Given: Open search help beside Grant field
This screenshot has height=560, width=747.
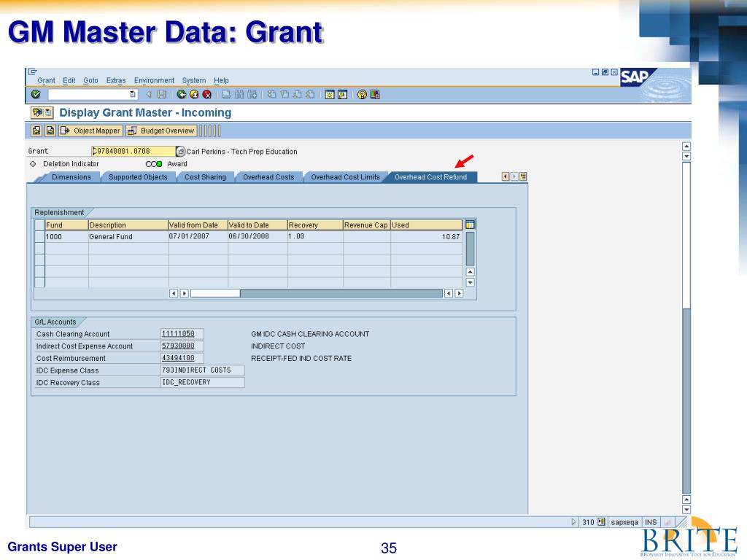Looking at the screenshot, I should pos(181,152).
